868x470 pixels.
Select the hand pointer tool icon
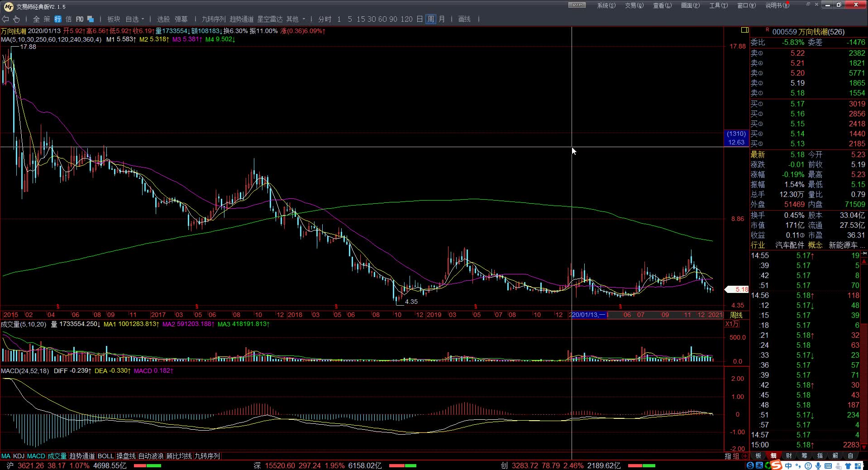tap(16, 19)
